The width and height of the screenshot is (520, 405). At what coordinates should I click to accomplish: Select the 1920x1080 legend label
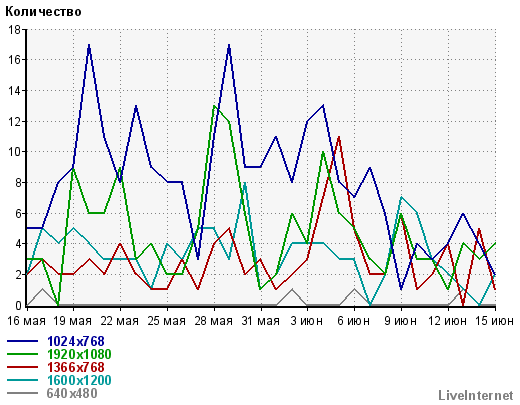(79, 354)
